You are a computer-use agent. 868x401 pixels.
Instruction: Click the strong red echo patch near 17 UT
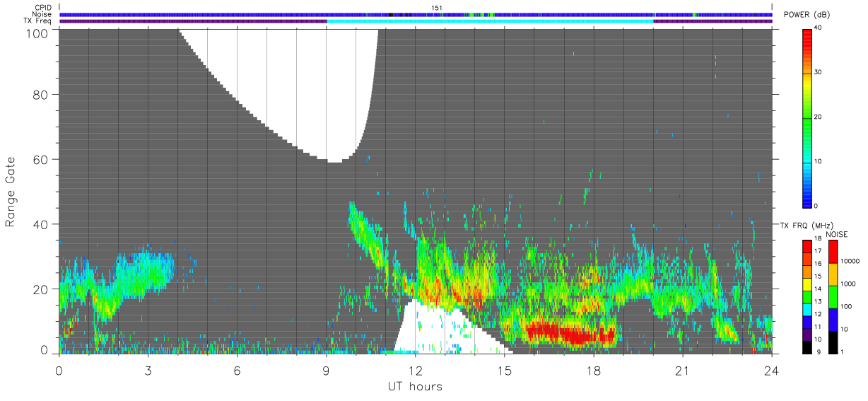[571, 332]
